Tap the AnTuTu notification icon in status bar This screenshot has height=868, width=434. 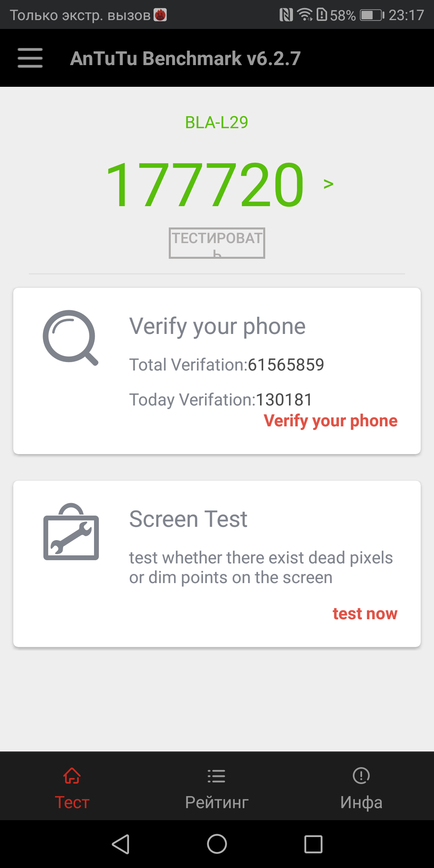160,15
